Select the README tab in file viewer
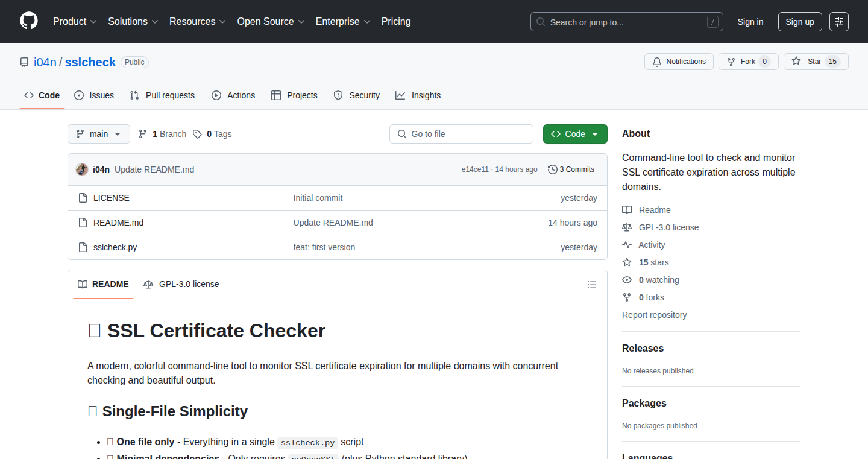This screenshot has height=459, width=868. click(x=103, y=284)
